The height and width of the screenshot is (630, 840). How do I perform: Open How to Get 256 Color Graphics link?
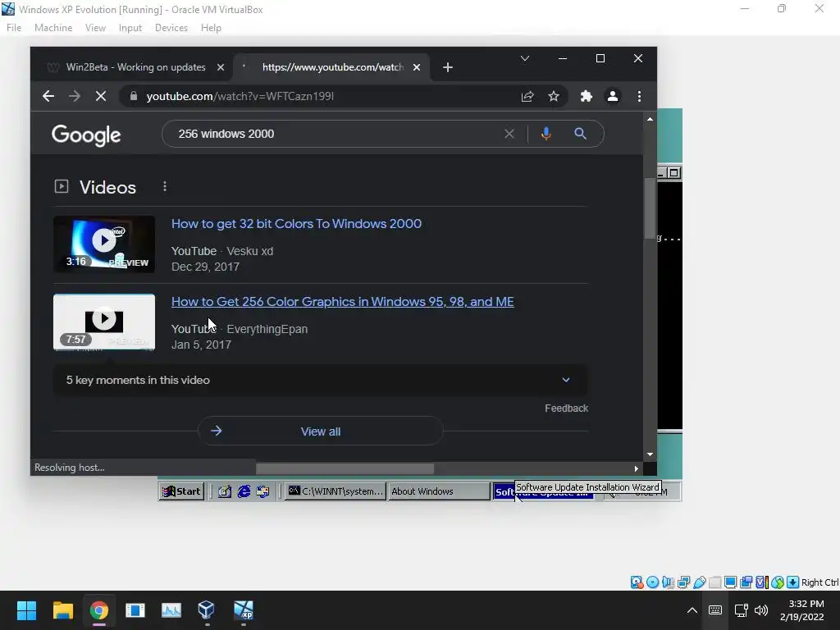[x=342, y=302]
